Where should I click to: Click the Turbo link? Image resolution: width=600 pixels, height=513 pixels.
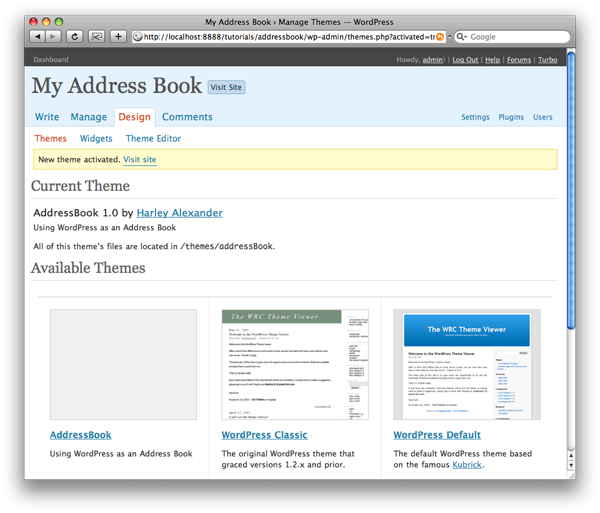[548, 60]
